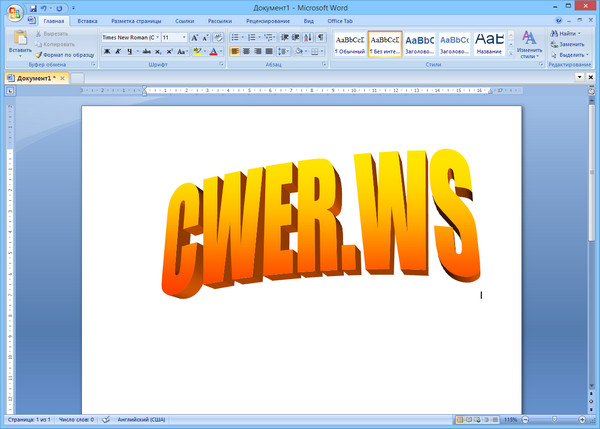Customize quick access toolbar dropdown
This screenshot has width=600, height=429.
tap(73, 8)
